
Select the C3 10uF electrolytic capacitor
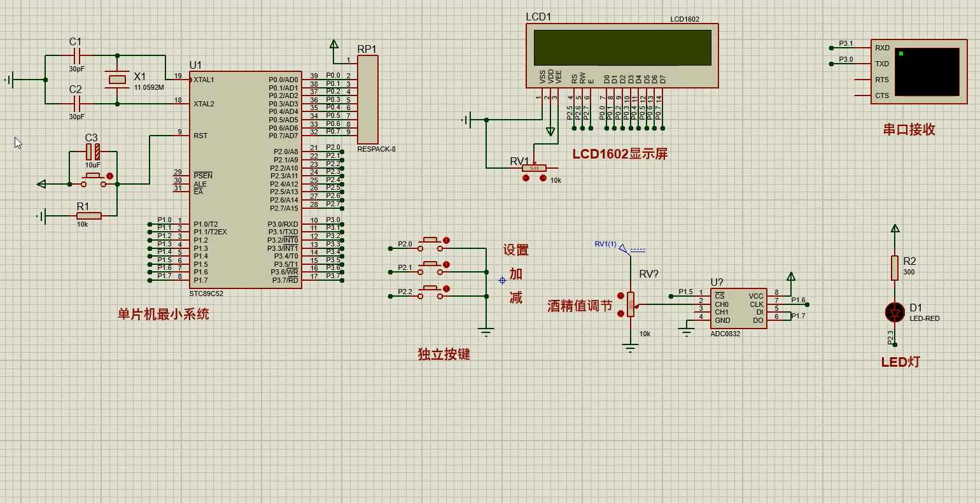click(x=93, y=152)
